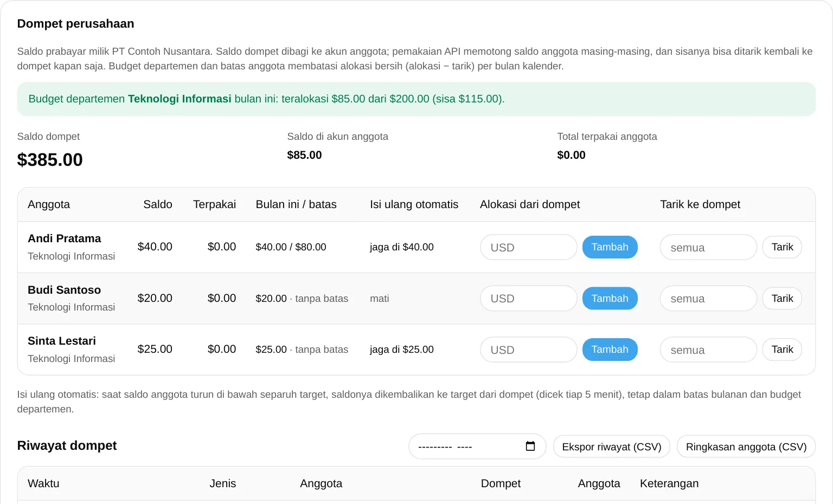This screenshot has height=504, width=833.
Task: Click the 'Isi ulang otomatis' column header
Action: [414, 204]
